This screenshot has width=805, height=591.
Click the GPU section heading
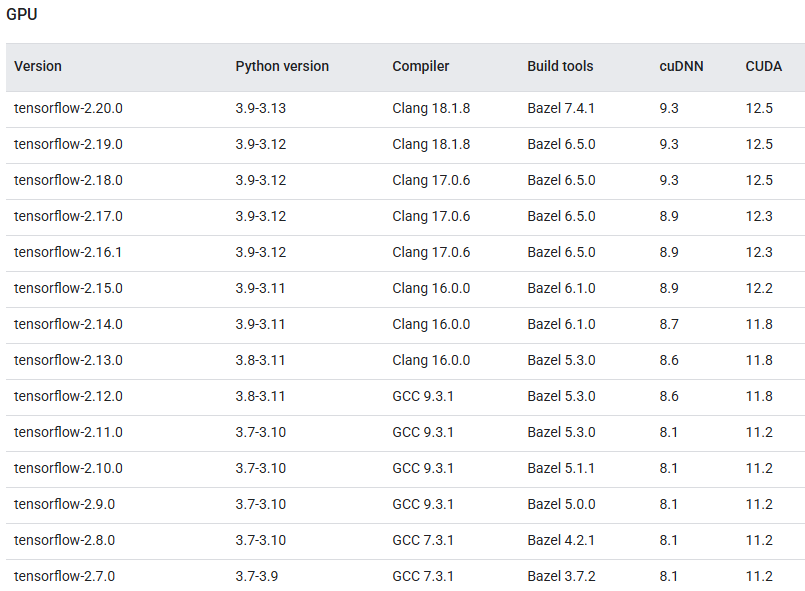(22, 15)
